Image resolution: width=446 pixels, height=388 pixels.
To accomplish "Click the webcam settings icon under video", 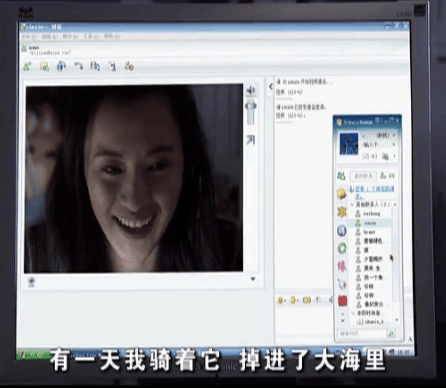I will click(32, 282).
